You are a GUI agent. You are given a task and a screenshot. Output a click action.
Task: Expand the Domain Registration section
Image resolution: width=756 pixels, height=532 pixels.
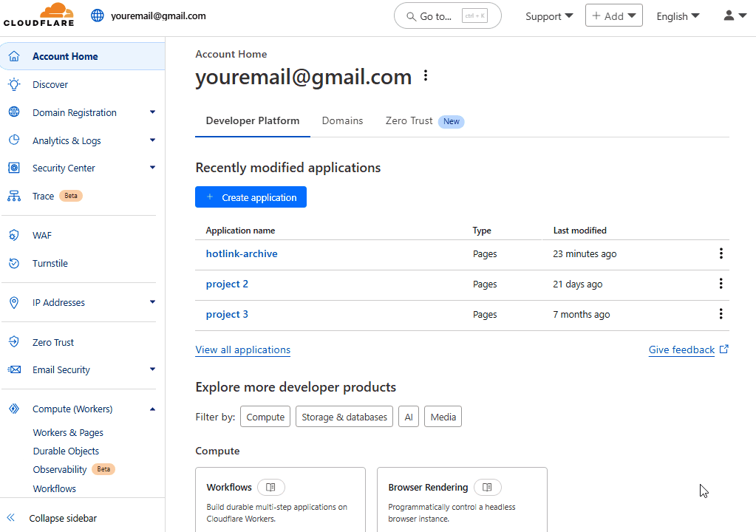click(152, 112)
